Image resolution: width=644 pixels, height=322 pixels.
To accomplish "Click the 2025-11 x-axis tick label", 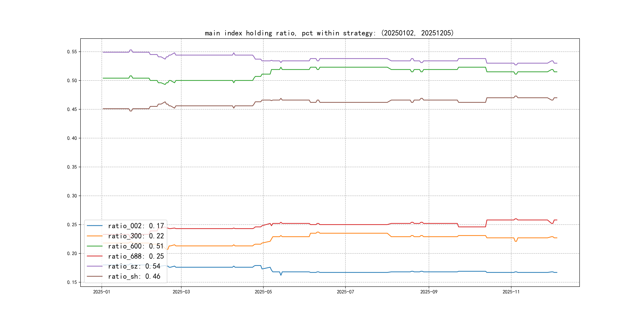I will coord(511,292).
